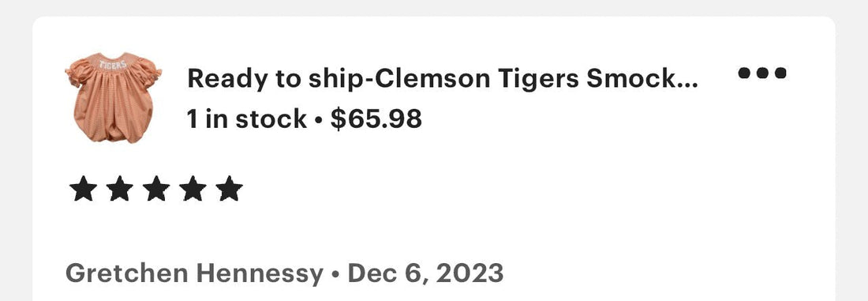Click the TIGERS lettering on product image

(x=113, y=64)
